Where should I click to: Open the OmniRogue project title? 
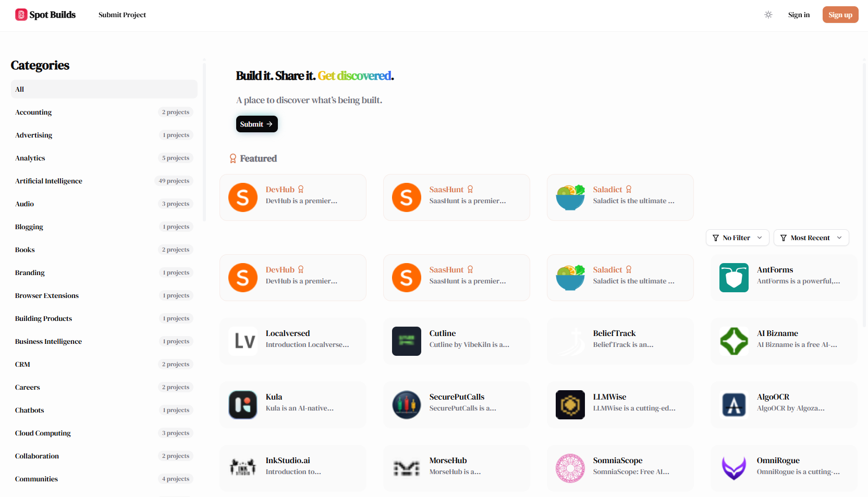(x=778, y=461)
